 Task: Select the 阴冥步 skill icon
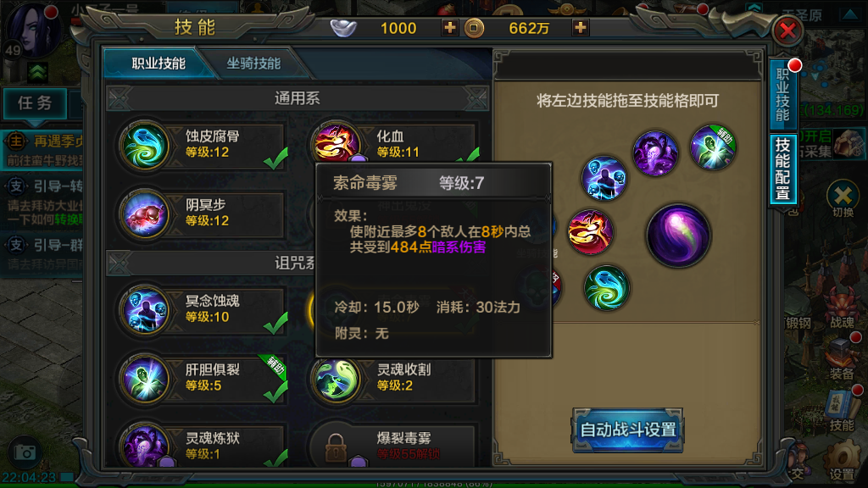[x=145, y=214]
